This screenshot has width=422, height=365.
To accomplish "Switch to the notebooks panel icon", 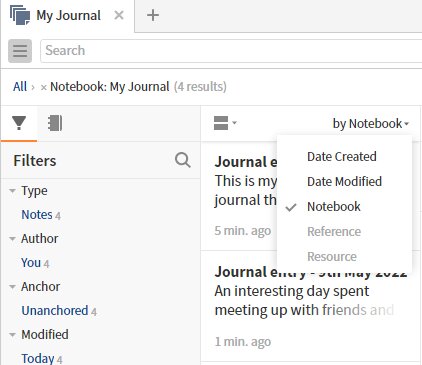I will click(x=55, y=123).
